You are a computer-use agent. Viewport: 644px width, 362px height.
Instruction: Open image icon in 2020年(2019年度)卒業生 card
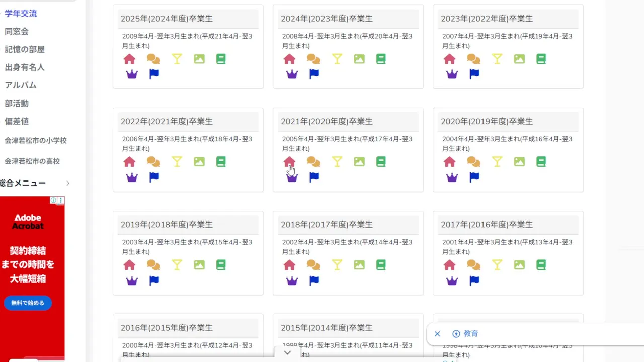[x=519, y=162]
